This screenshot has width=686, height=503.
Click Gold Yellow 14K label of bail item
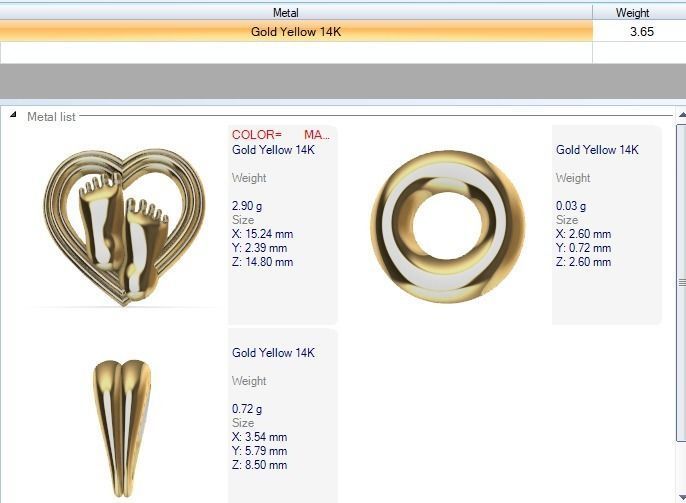(273, 353)
